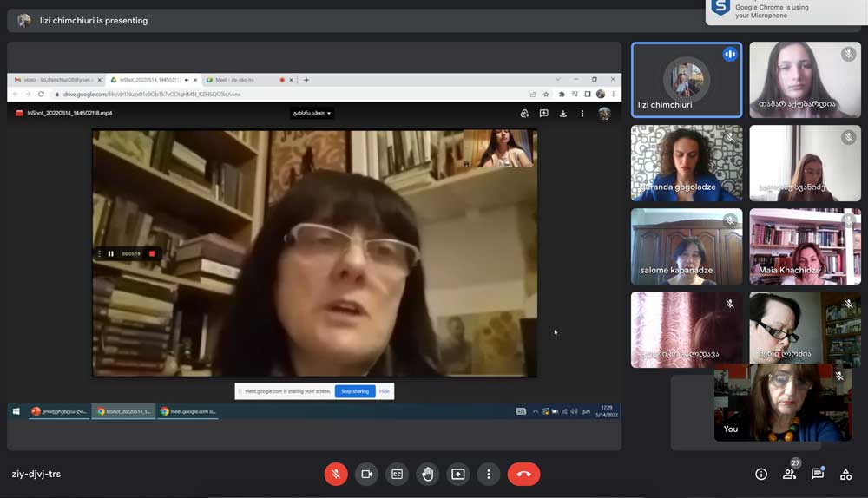Select lizi chimchiuri's participant tile
Screen dimensions: 868x498
(x=686, y=80)
